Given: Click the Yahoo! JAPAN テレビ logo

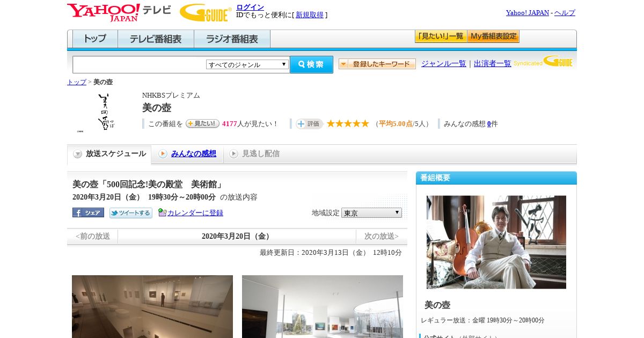Looking at the screenshot, I should click(x=119, y=12).
